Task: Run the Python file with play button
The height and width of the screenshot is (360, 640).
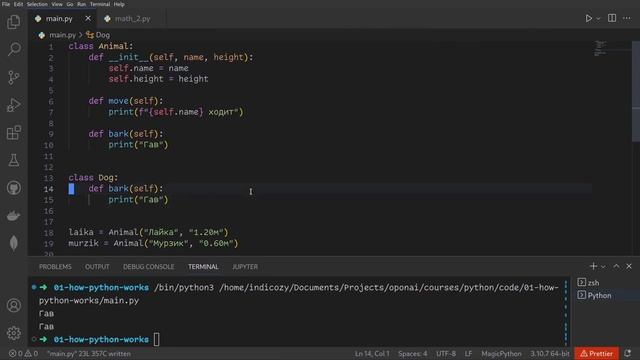Action: 588,18
